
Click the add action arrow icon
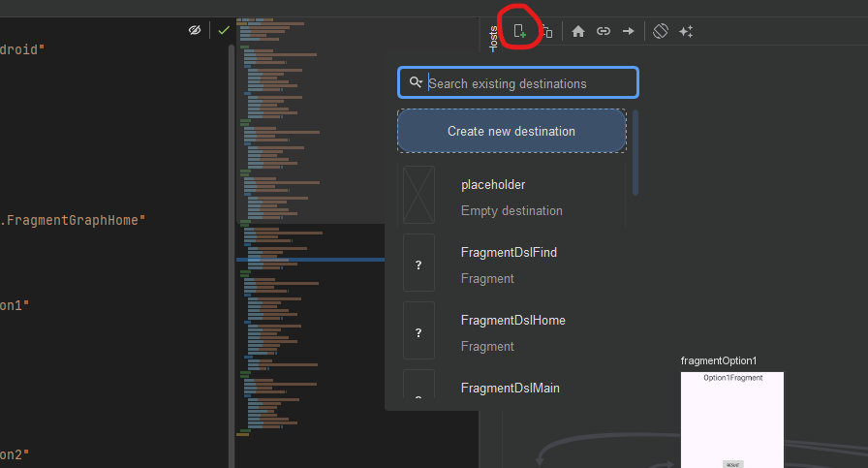[629, 32]
